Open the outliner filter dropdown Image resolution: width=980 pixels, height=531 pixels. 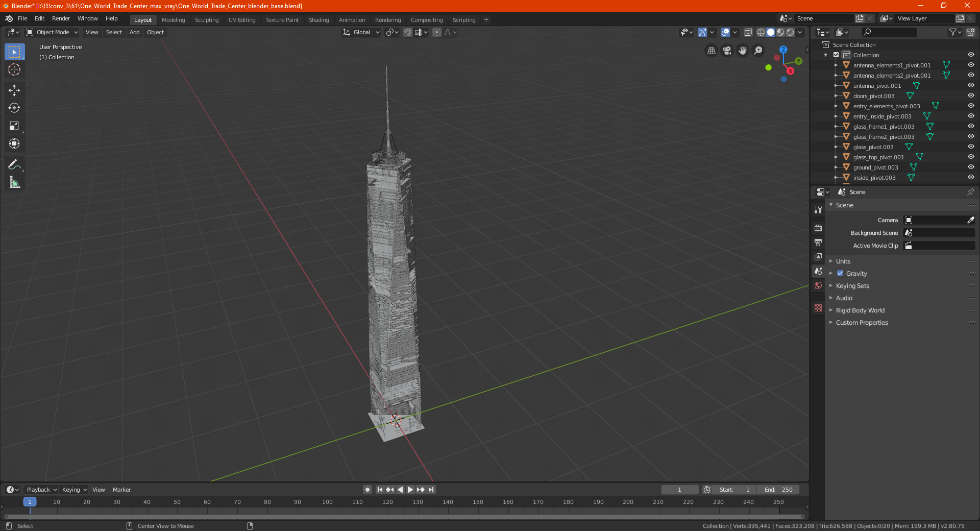click(x=955, y=32)
